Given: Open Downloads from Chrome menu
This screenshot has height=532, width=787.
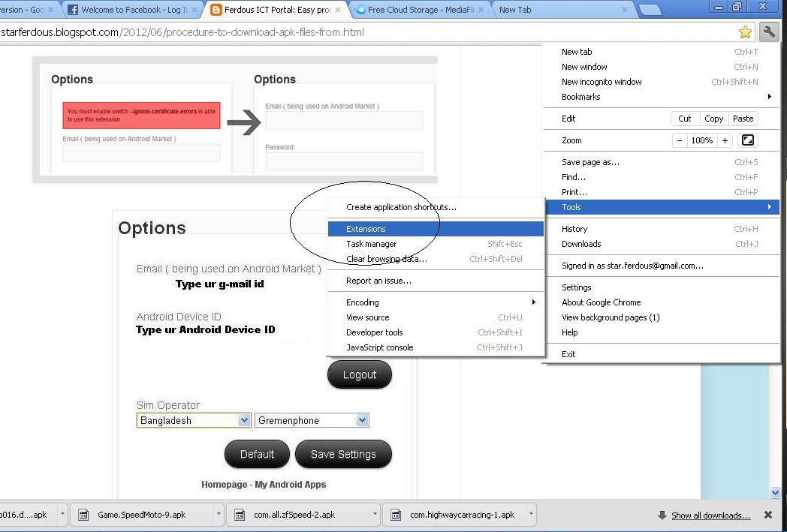Looking at the screenshot, I should tap(662, 244).
